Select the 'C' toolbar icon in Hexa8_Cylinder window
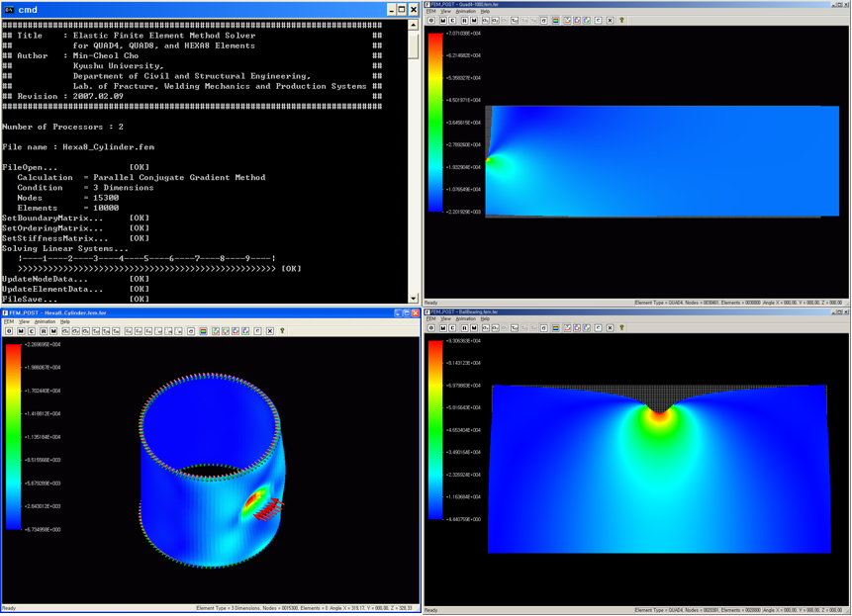 point(32,331)
